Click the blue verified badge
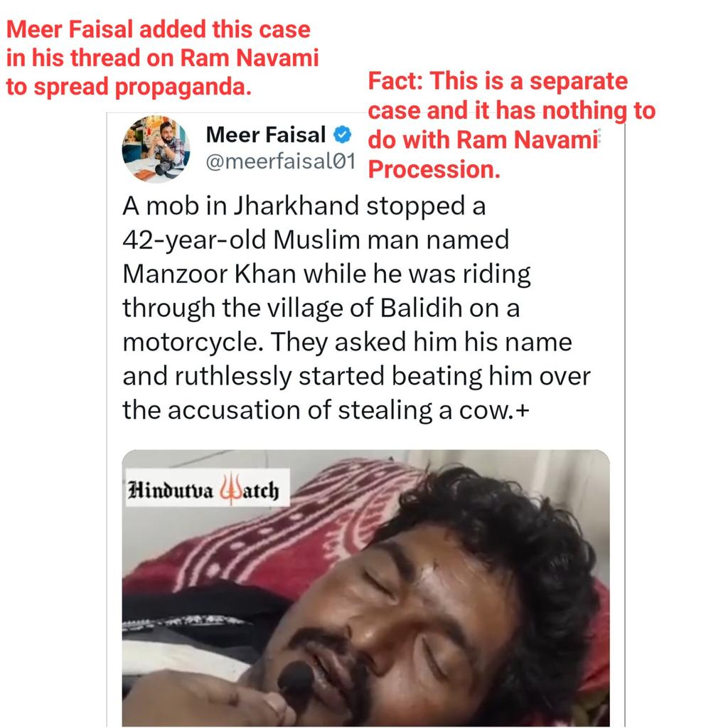728x728 pixels. [x=342, y=134]
